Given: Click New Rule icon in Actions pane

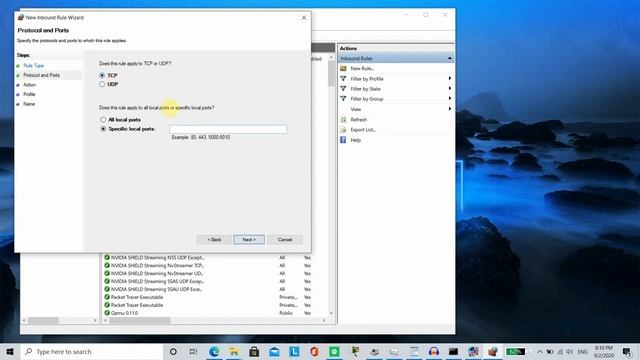Looking at the screenshot, I should pyautogui.click(x=343, y=69).
